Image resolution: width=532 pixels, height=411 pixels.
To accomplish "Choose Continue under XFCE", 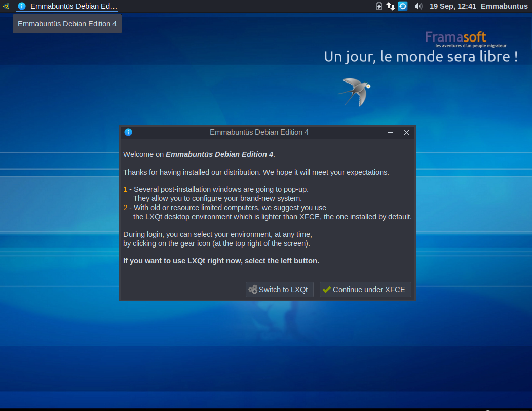I will pyautogui.click(x=365, y=290).
